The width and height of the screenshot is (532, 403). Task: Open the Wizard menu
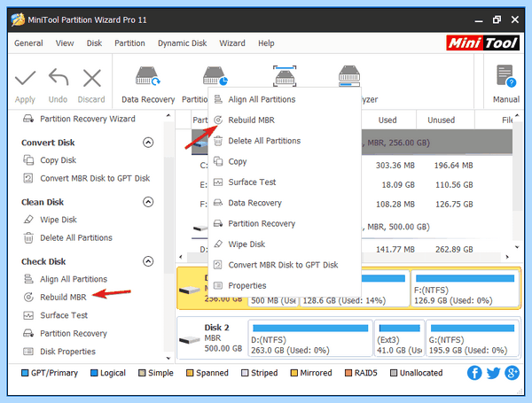[232, 43]
